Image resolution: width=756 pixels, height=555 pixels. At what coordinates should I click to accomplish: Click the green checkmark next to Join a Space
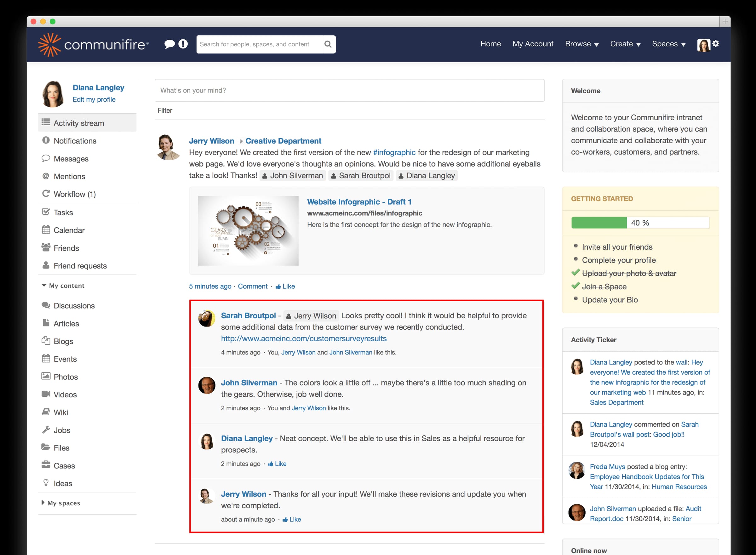pos(576,286)
